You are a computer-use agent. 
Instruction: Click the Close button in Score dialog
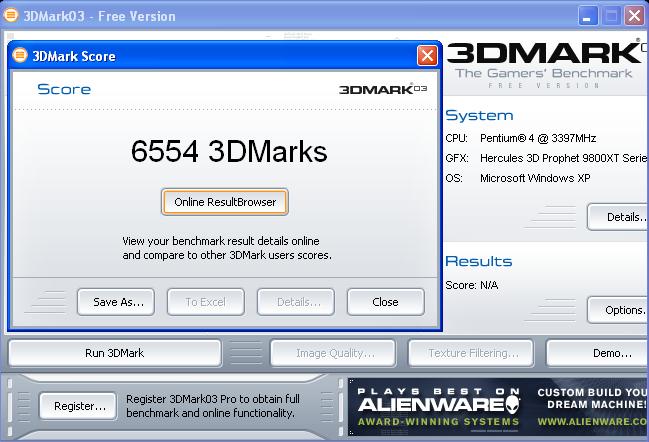click(385, 302)
